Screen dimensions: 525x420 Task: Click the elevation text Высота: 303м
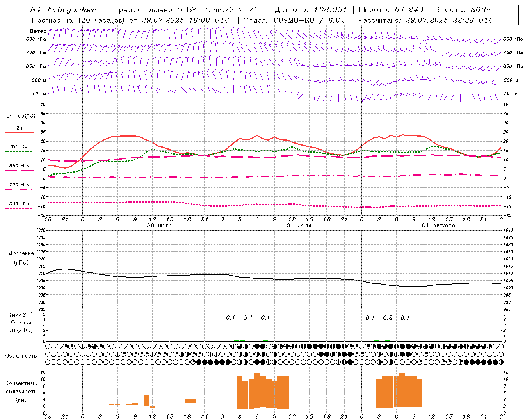(x=463, y=10)
